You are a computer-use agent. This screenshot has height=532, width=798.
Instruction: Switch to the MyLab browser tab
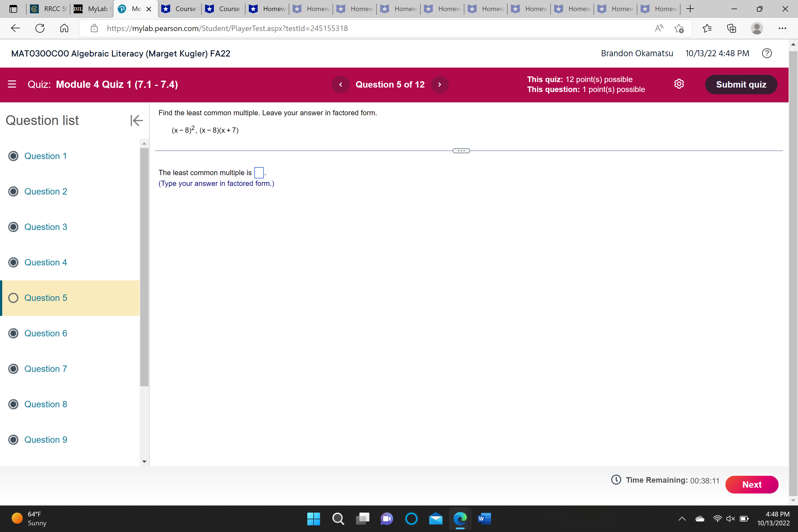coord(92,9)
